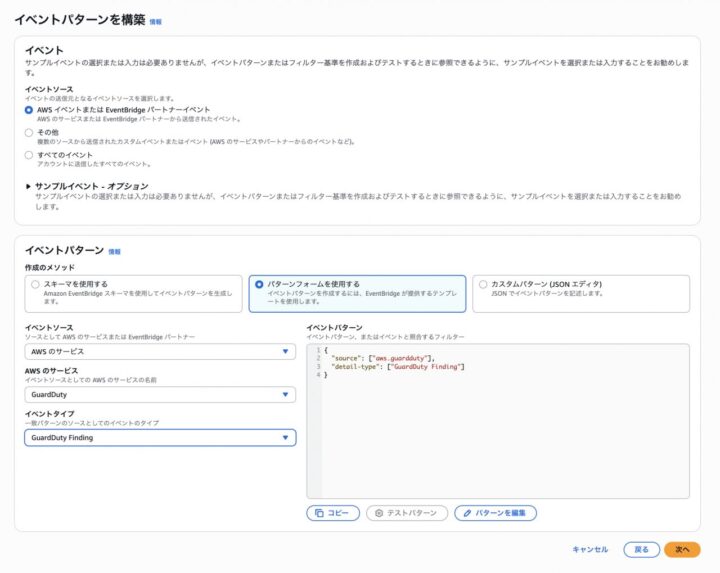
Task: Click the orange 次へ button
Action: [682, 549]
